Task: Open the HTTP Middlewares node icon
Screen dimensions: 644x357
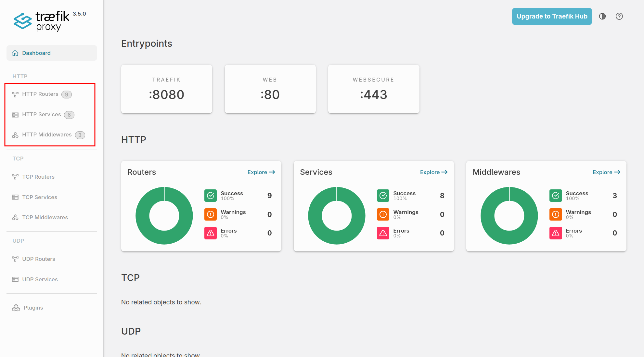Action: pos(15,135)
